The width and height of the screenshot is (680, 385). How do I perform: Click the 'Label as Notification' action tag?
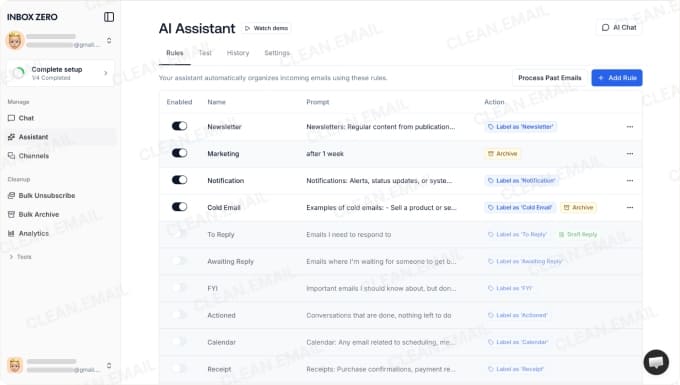pyautogui.click(x=521, y=180)
